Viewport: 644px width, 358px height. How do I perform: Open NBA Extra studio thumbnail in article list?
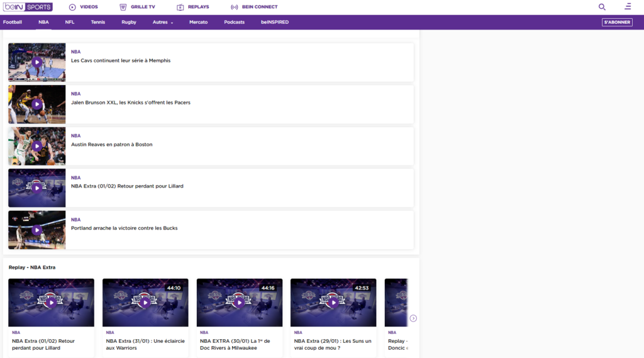point(37,188)
